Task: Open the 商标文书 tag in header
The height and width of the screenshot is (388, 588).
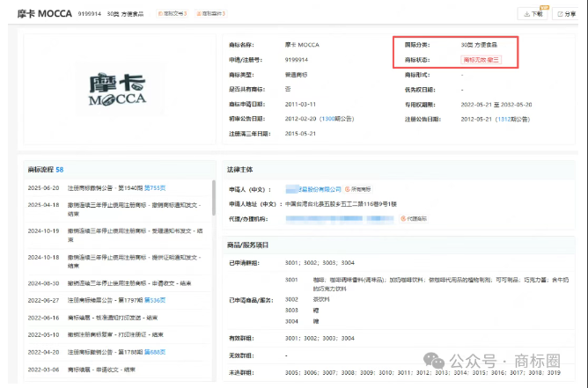Action: coord(173,14)
